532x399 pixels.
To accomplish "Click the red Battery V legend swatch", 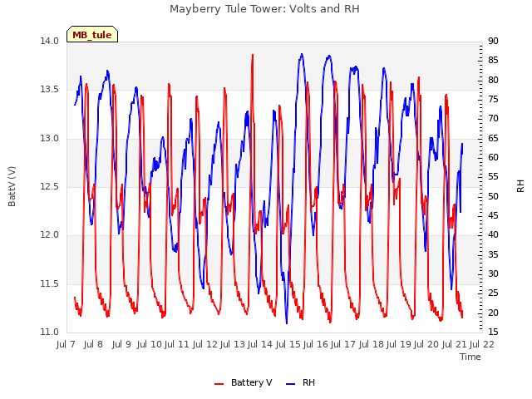I will click(219, 384).
